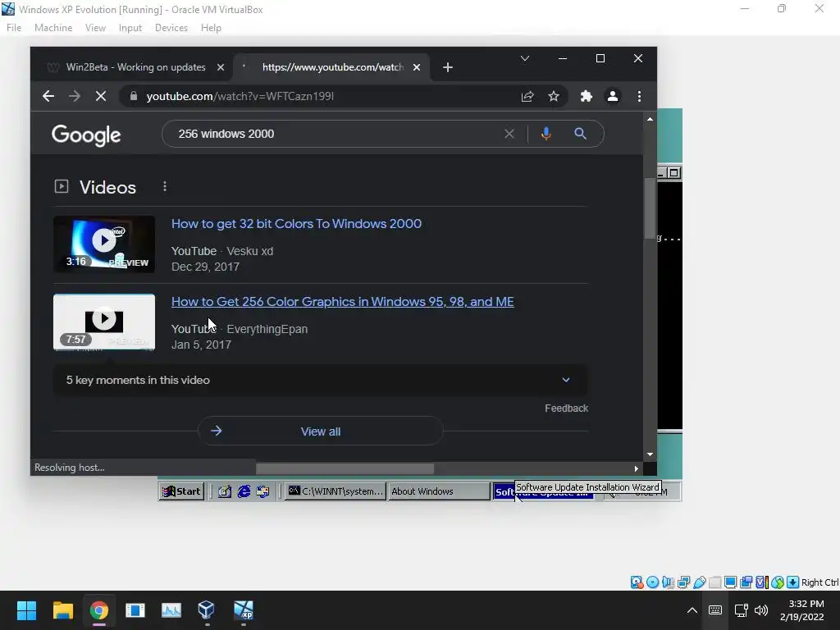This screenshot has width=840, height=630.
Task: Open the Chrome three-dot menu
Action: coord(639,97)
